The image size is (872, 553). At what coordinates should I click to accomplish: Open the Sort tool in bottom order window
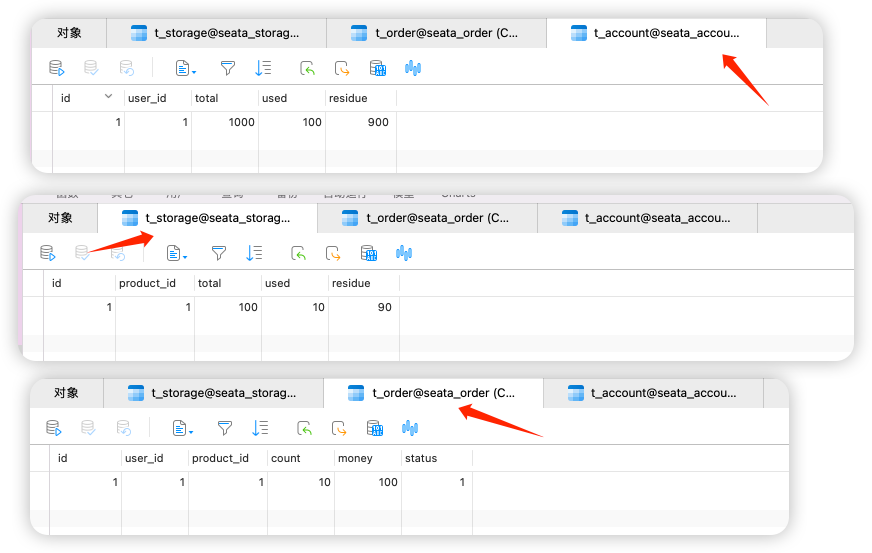point(260,428)
